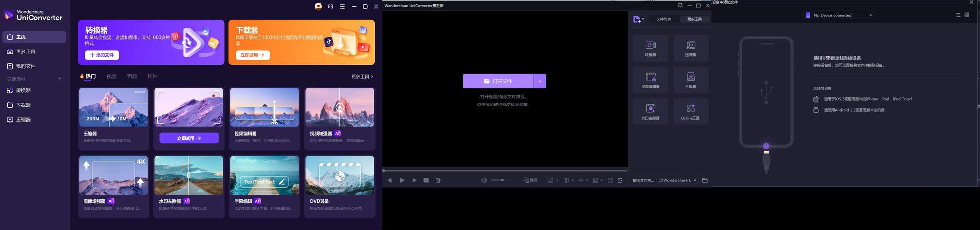Open the No Device connected dropdown
Image resolution: width=980 pixels, height=230 pixels.
(839, 15)
